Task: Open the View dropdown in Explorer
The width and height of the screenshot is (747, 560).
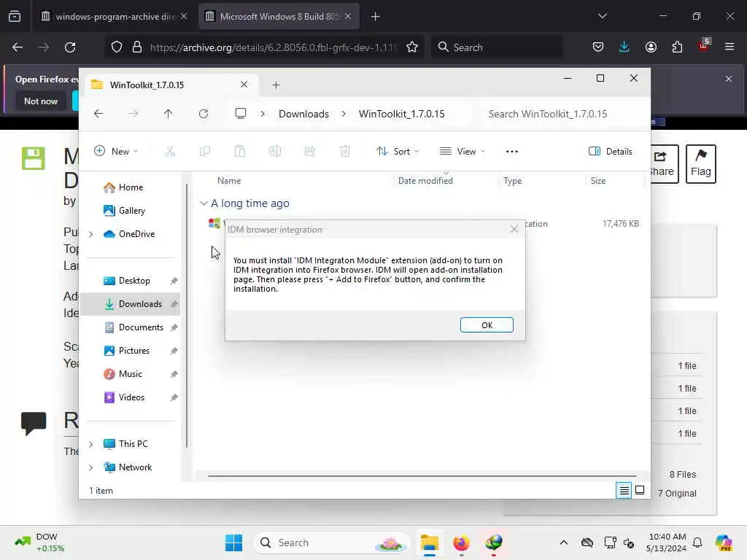Action: 462,152
